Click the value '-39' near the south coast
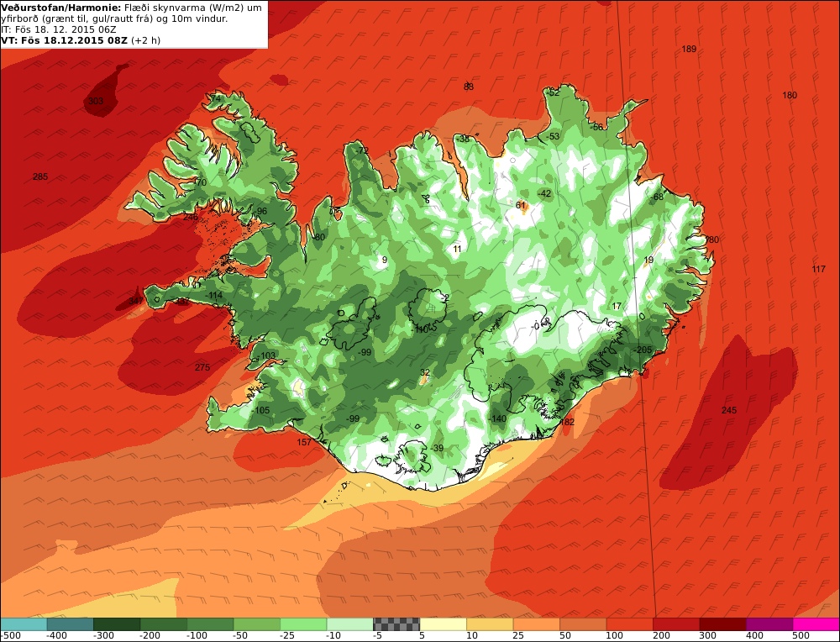The width and height of the screenshot is (840, 642). point(437,448)
